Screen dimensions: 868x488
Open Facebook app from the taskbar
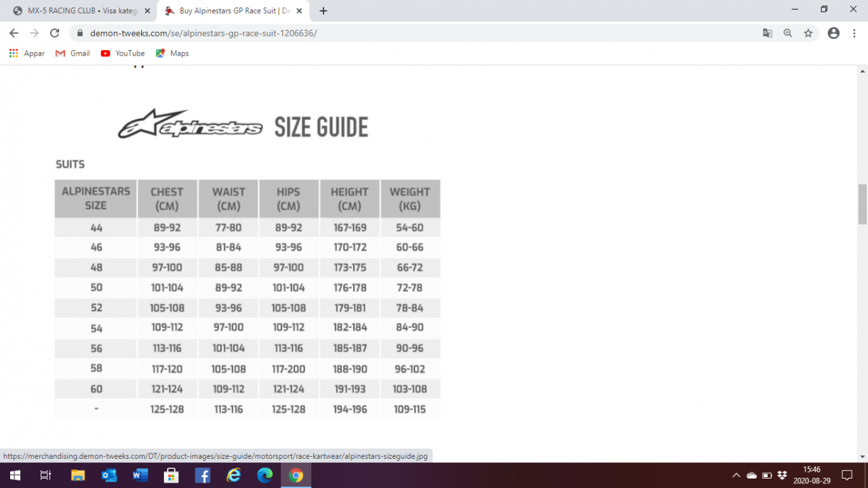point(202,475)
